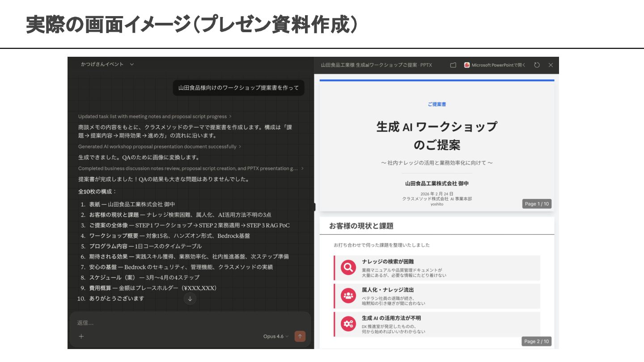Send the message with the orange arrow button

300,337
